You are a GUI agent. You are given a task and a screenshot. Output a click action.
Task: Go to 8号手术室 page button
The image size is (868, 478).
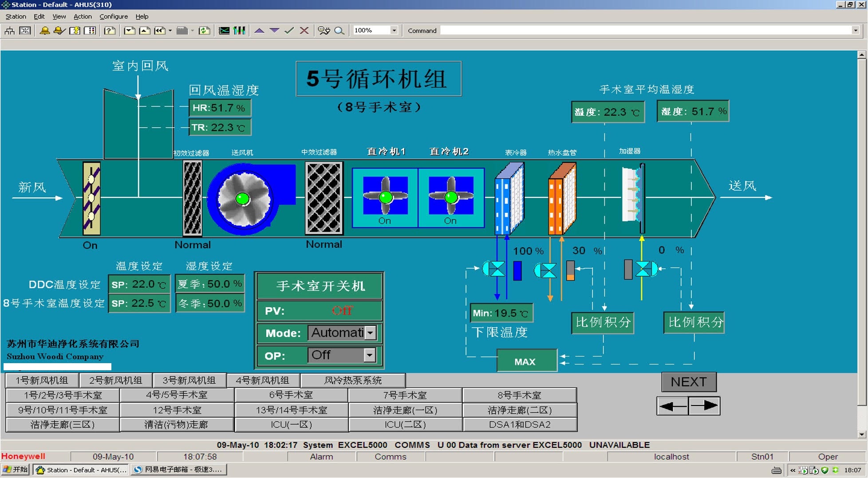point(519,395)
